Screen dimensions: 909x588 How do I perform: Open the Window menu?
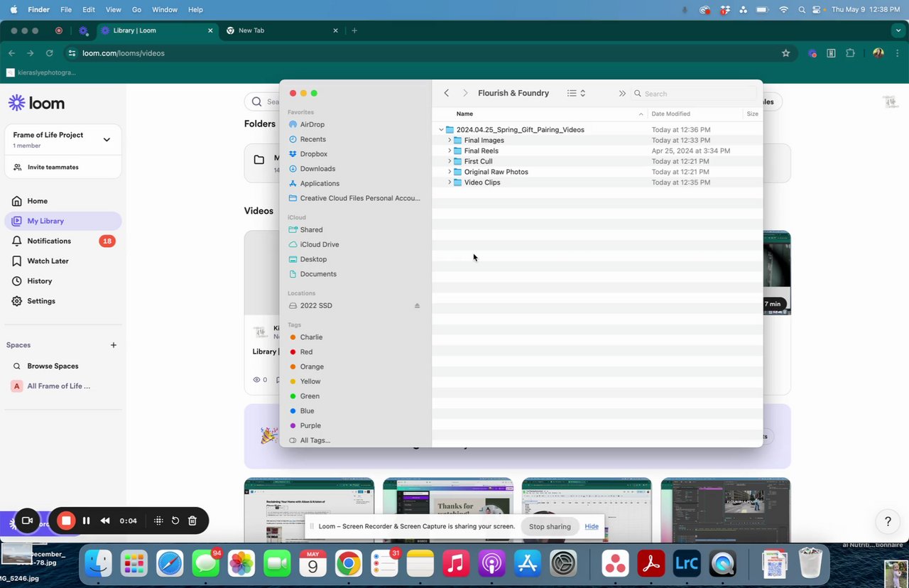click(x=165, y=10)
